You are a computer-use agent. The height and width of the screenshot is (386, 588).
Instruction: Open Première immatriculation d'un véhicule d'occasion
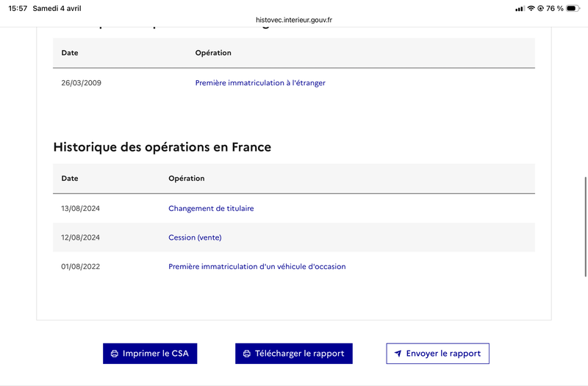point(257,266)
